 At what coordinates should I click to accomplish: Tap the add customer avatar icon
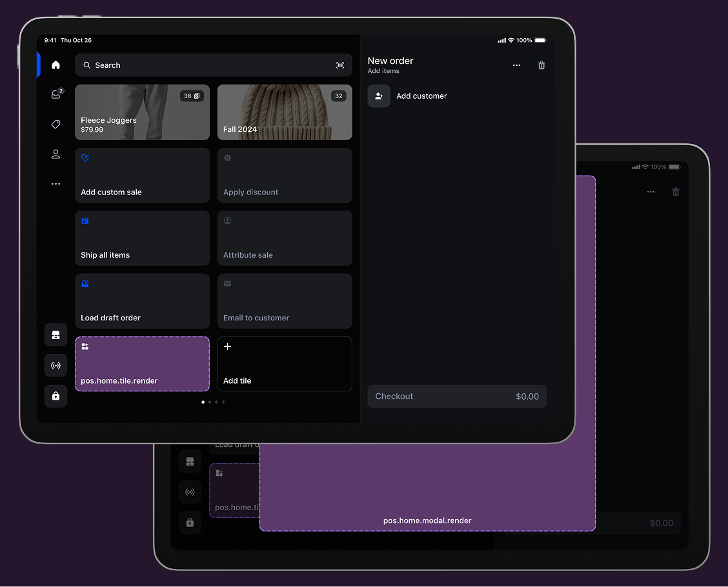coord(379,96)
